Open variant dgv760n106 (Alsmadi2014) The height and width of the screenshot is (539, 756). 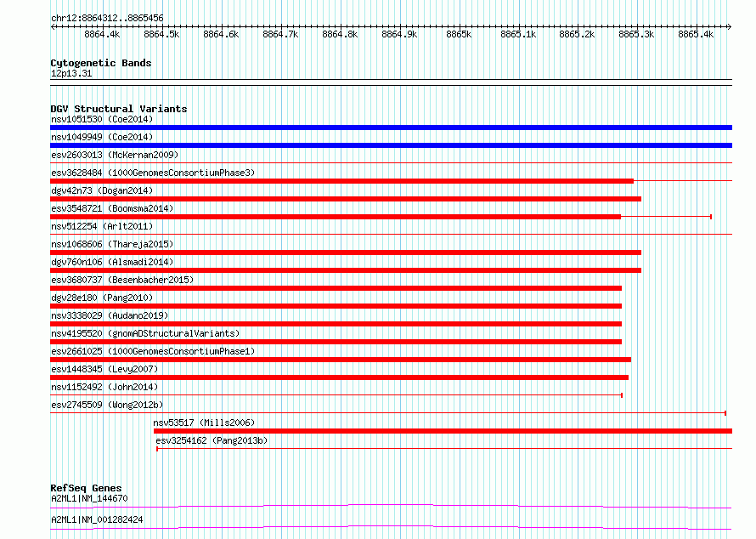pyautogui.click(x=112, y=262)
